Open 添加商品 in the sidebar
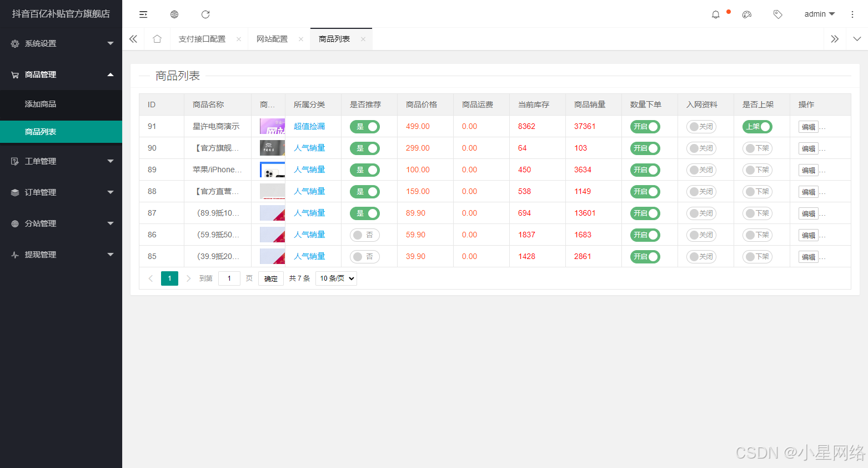 61,104
